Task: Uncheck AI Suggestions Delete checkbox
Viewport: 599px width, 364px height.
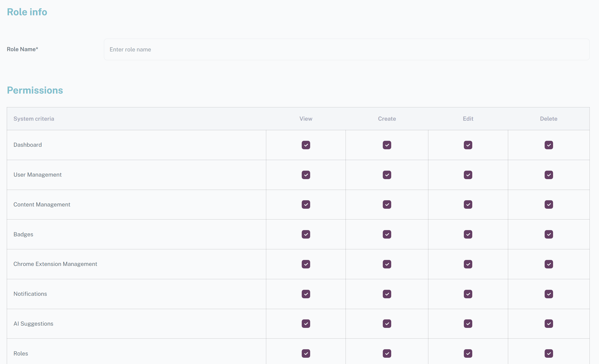Action: click(x=549, y=324)
